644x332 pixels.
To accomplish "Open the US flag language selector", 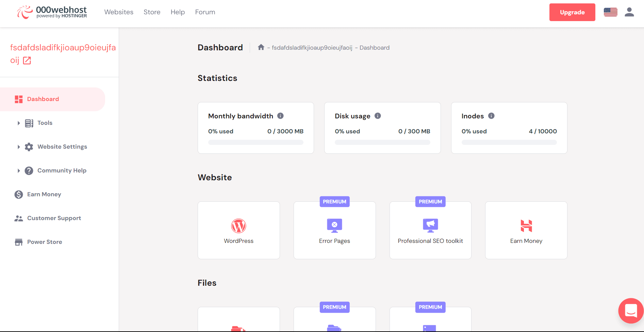I will (x=610, y=12).
